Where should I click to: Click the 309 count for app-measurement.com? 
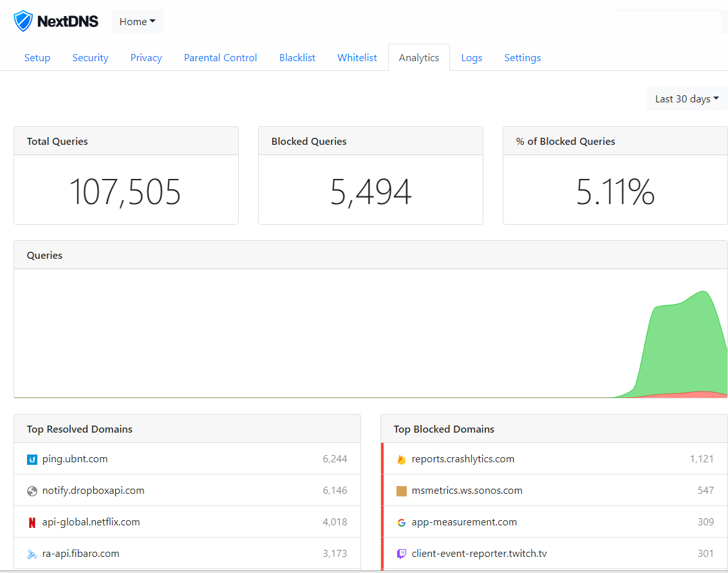pos(705,522)
